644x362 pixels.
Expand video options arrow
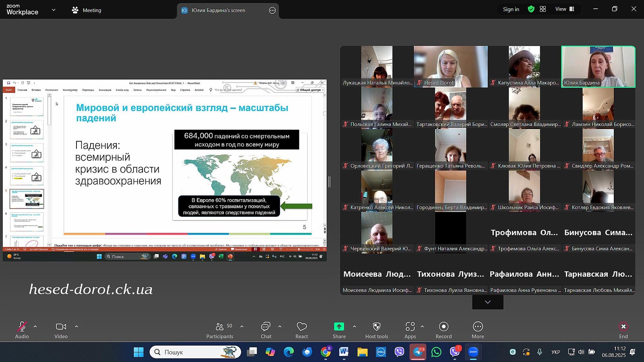tap(76, 327)
